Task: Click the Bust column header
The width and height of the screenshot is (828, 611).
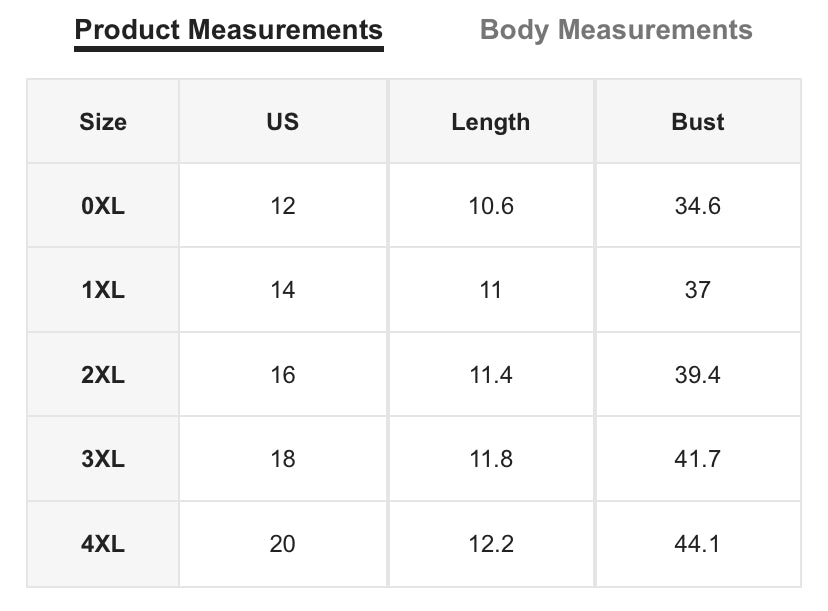Action: click(x=698, y=121)
